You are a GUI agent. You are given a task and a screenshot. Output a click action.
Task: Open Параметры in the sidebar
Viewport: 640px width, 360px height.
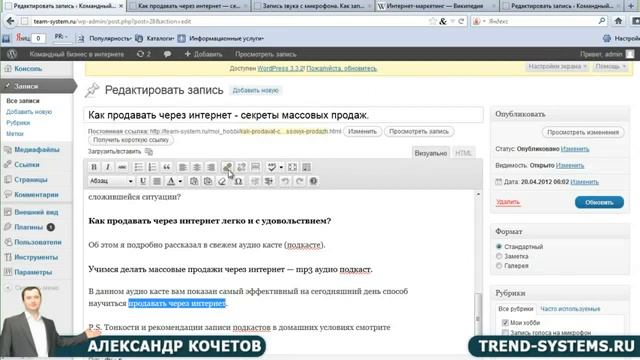click(33, 272)
